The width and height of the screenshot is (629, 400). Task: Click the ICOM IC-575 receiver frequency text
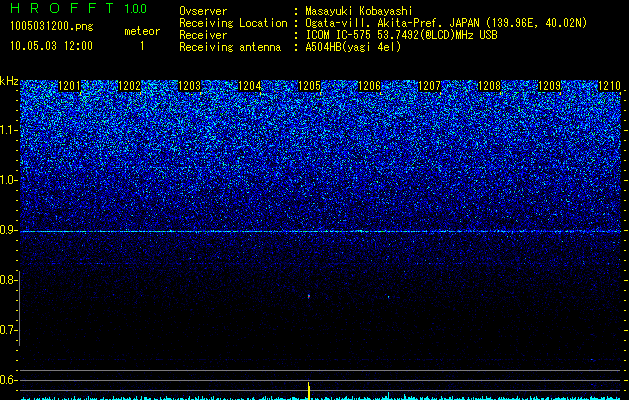(401, 35)
